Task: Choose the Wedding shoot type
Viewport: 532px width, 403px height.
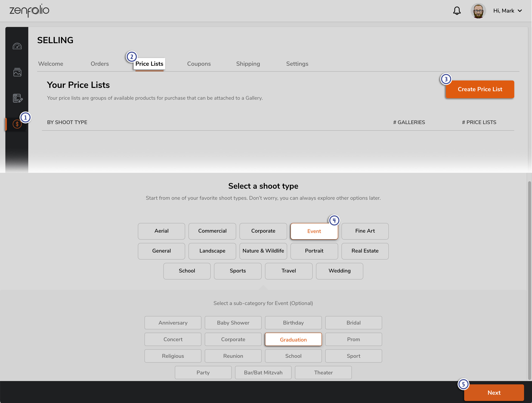Action: click(339, 271)
